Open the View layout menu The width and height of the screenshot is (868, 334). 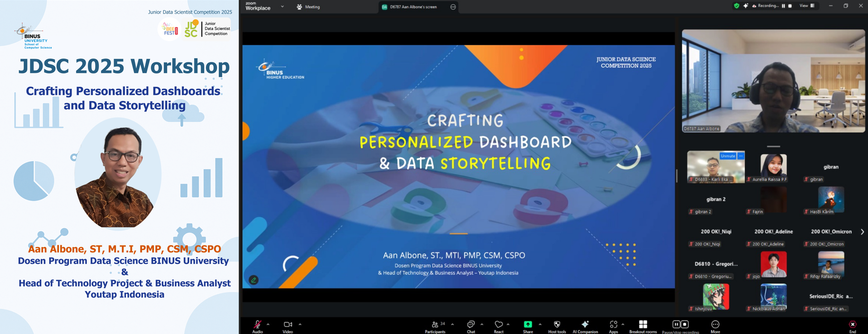(806, 6)
